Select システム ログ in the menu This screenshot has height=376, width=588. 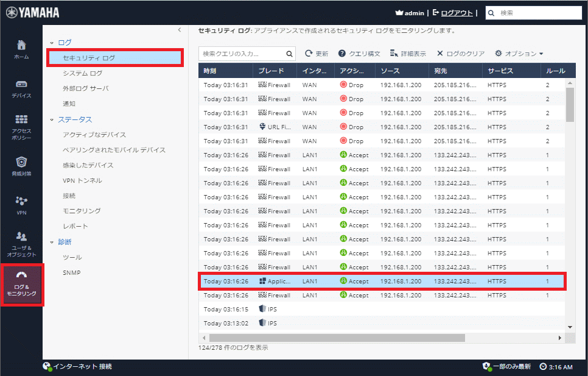coord(83,73)
